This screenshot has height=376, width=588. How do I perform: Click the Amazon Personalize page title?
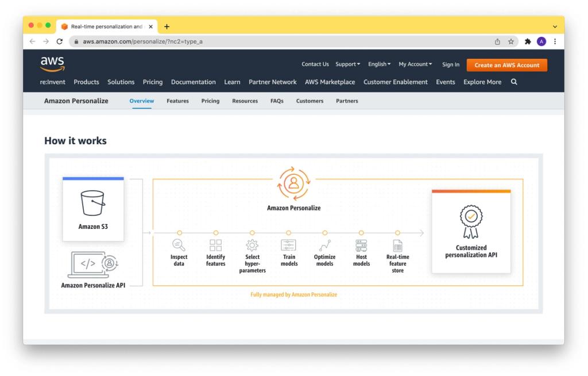tap(76, 101)
